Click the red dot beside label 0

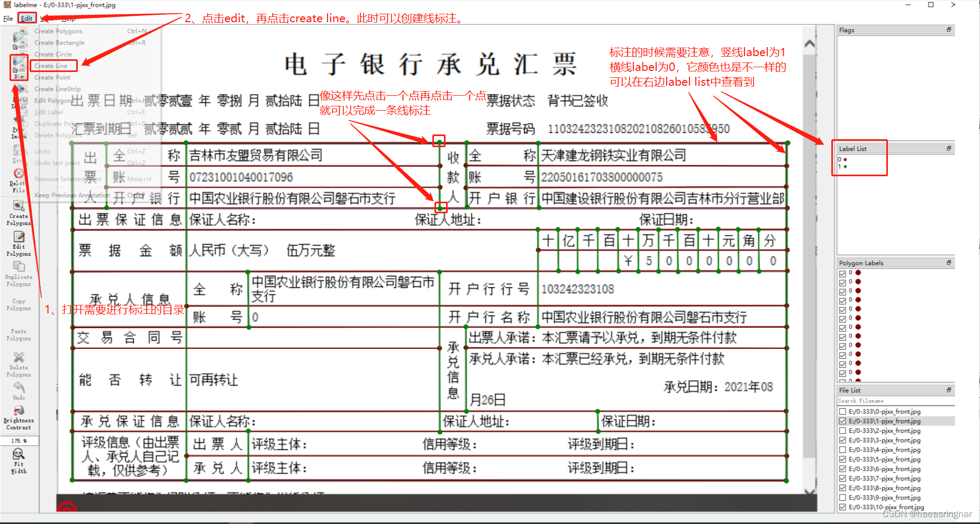tap(845, 159)
